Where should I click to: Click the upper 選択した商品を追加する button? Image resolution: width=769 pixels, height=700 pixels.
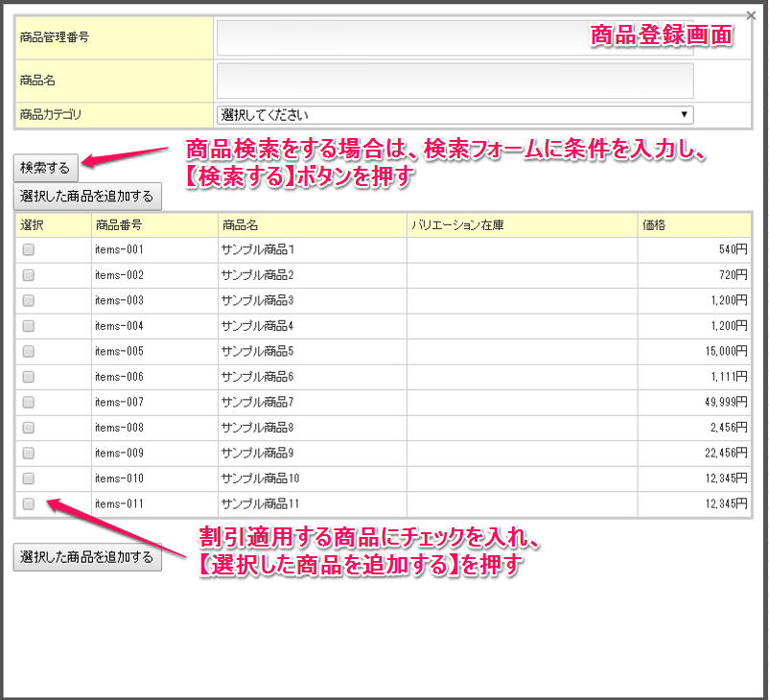(x=87, y=197)
